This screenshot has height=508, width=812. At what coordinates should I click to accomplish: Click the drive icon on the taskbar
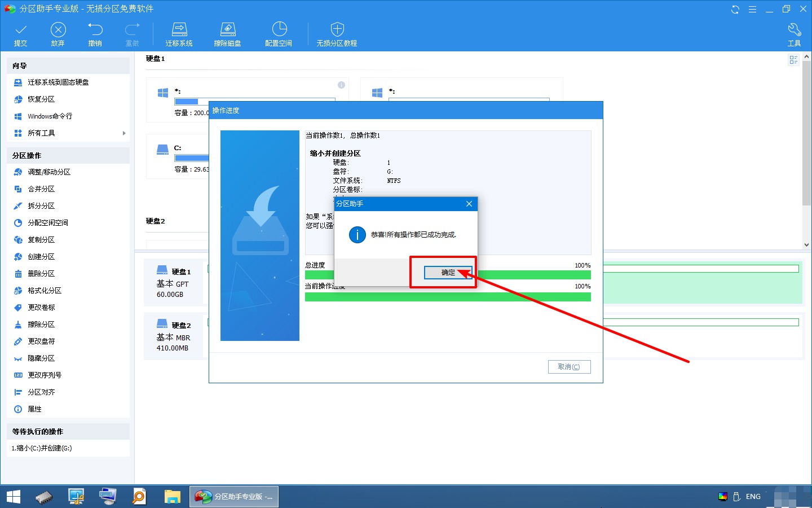(44, 497)
